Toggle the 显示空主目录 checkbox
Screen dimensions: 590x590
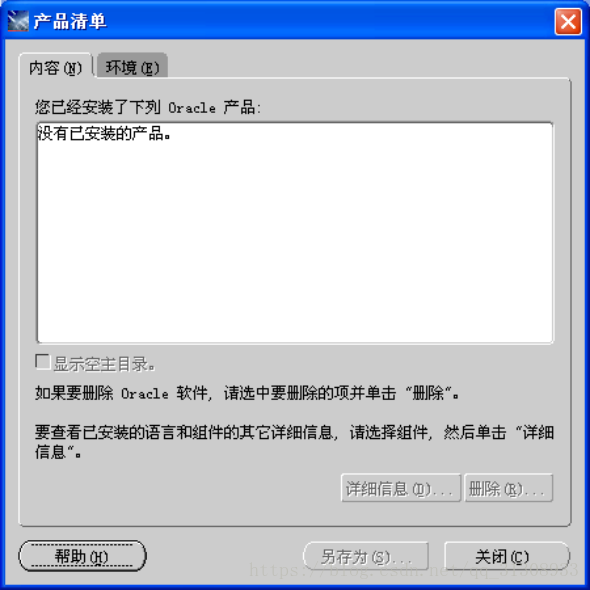click(x=43, y=362)
